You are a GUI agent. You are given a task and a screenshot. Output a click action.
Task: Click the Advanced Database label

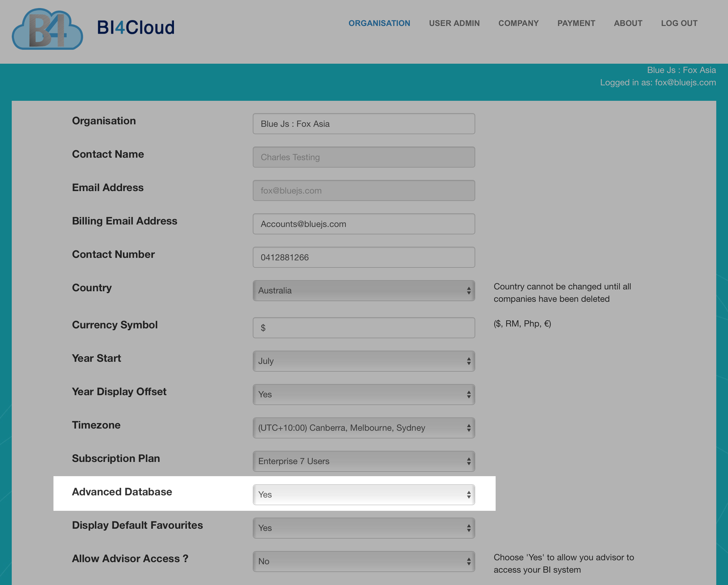pyautogui.click(x=122, y=492)
